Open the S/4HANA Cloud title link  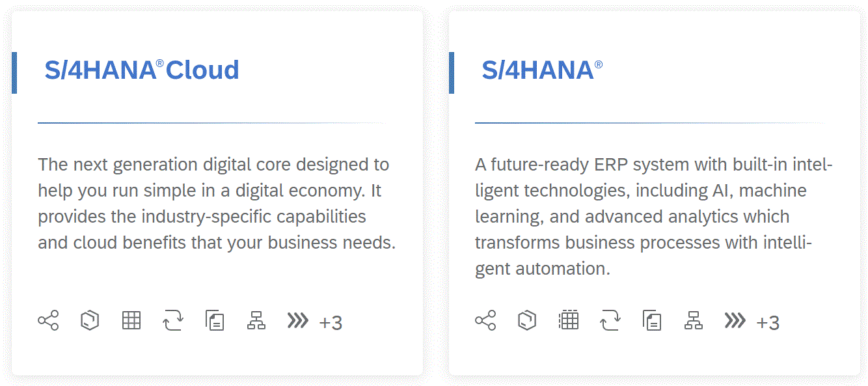142,70
